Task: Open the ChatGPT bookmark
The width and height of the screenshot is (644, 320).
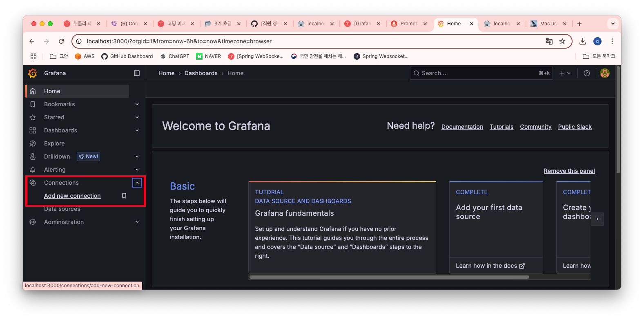Action: pos(175,56)
